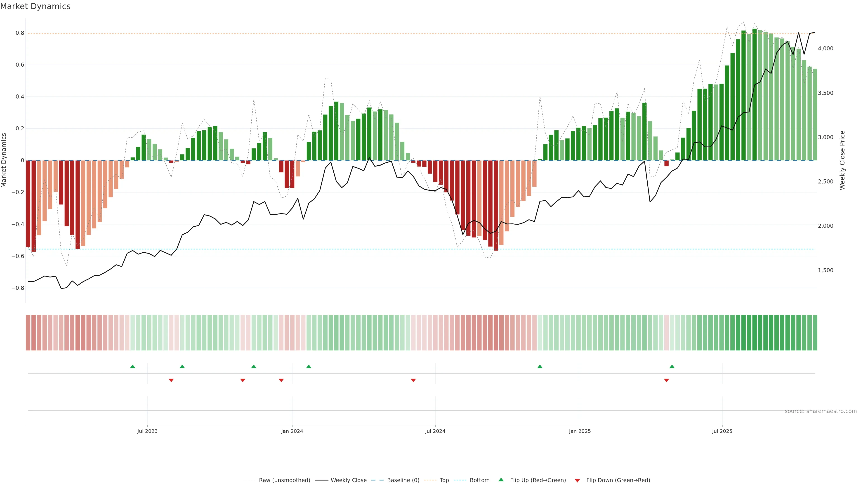Hide the Top threshold line via legend
The image size is (868, 488).
click(444, 480)
